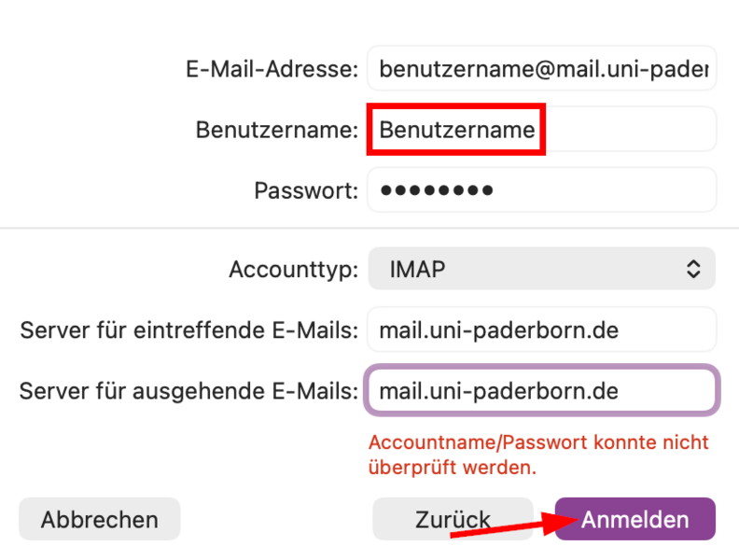The height and width of the screenshot is (560, 739).
Task: Click the Passwort label
Action: (x=306, y=190)
